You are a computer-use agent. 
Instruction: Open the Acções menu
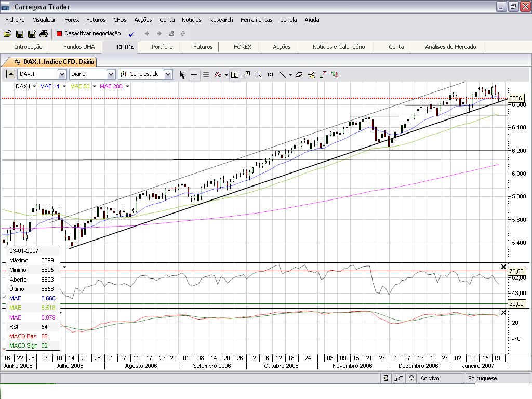[143, 20]
